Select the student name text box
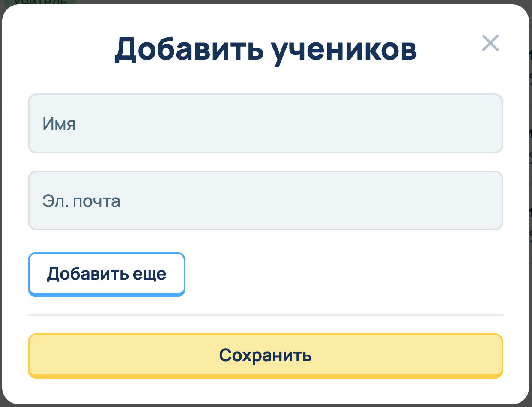The height and width of the screenshot is (407, 532). pos(265,123)
